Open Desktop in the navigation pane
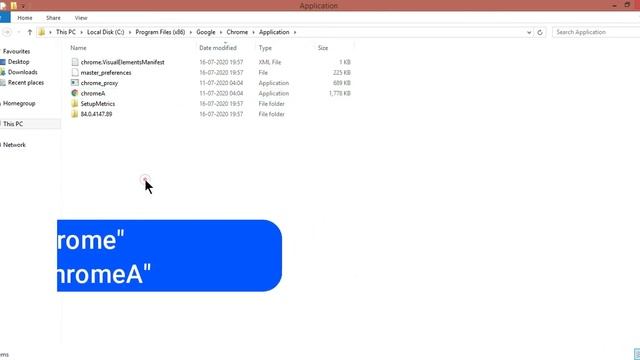640x360 pixels. pos(18,62)
